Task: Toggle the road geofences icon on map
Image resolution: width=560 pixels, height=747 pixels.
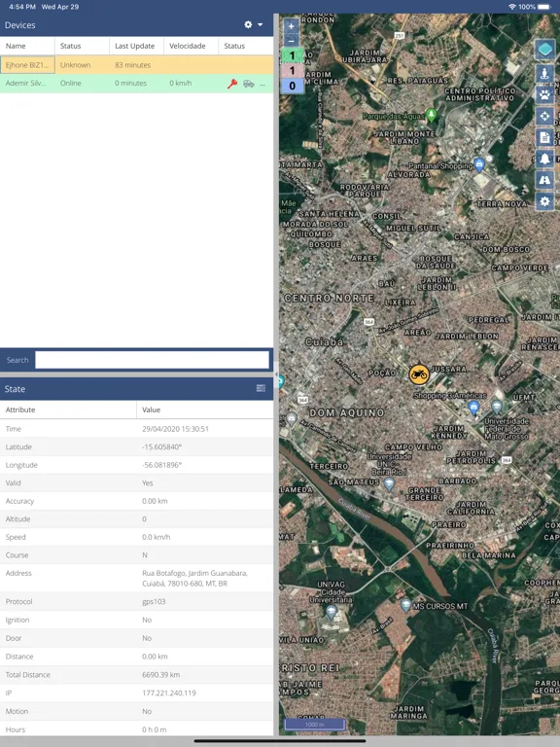Action: pos(544,180)
